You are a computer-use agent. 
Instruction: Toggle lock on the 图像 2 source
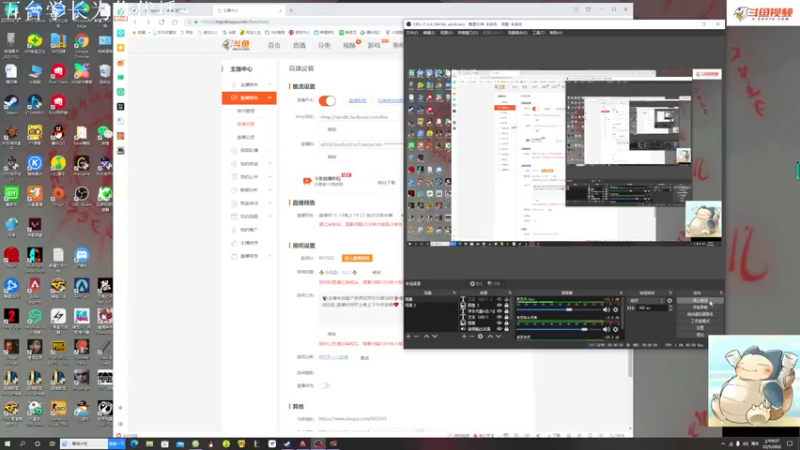pos(506,305)
